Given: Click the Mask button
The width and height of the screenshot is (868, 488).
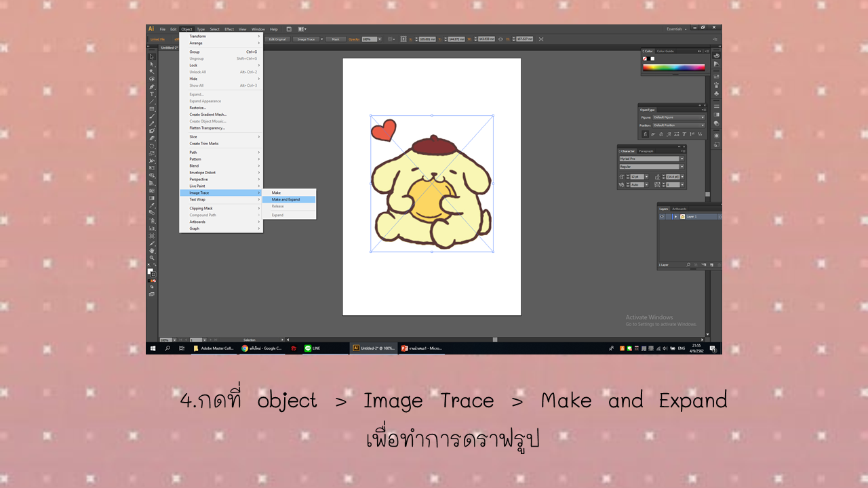Looking at the screenshot, I should point(335,39).
